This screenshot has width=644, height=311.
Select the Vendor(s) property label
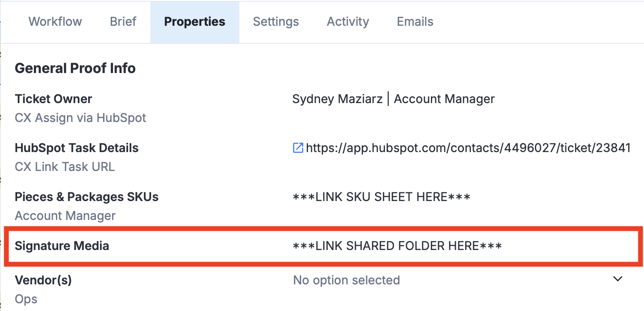pyautogui.click(x=43, y=281)
